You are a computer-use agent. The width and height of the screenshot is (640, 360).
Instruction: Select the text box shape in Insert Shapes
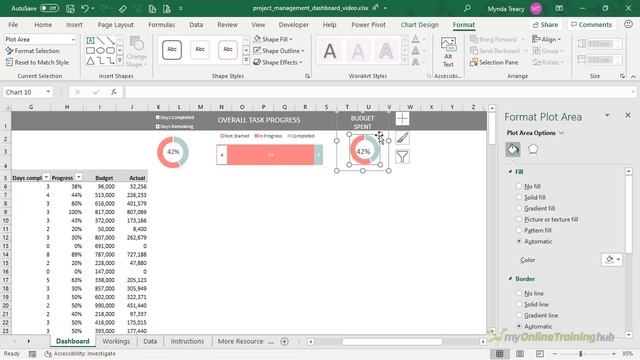pyautogui.click(x=90, y=40)
